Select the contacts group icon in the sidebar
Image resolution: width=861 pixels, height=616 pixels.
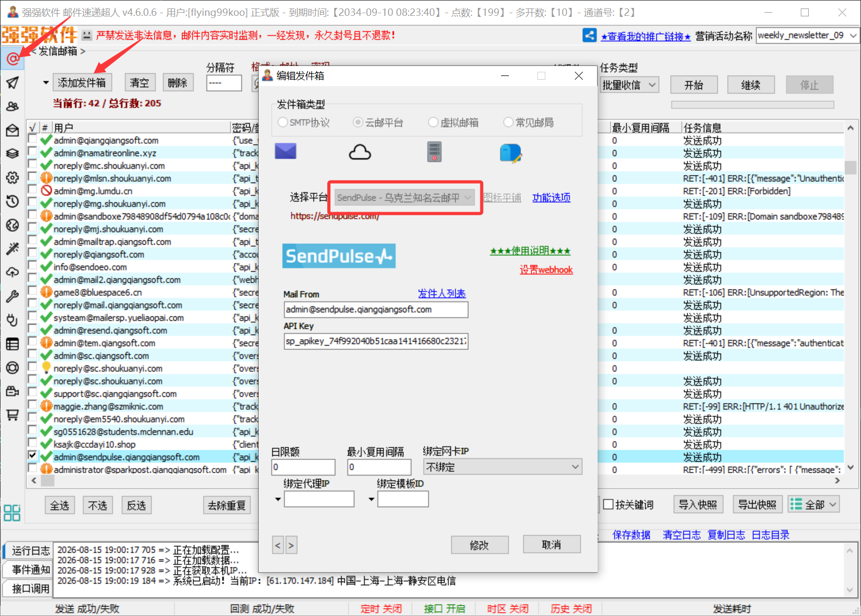[13, 106]
